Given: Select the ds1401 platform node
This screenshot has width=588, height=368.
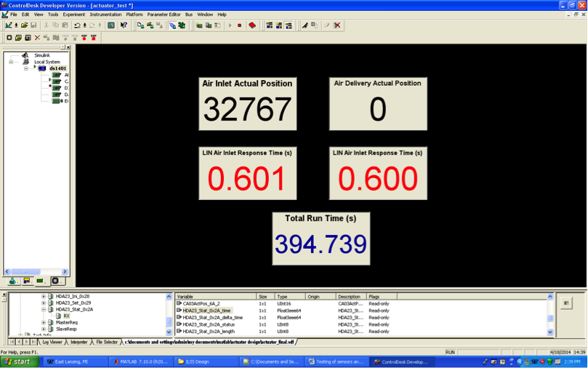Looking at the screenshot, I should pyautogui.click(x=57, y=68).
